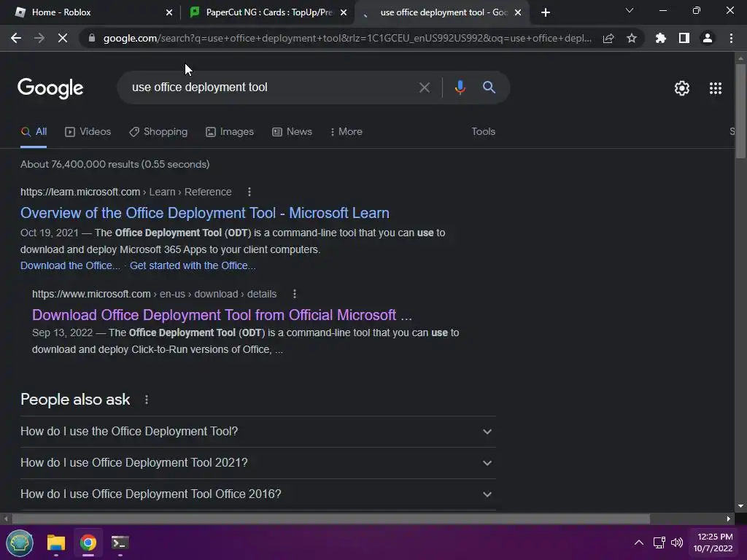Select the All search filter

(x=34, y=131)
